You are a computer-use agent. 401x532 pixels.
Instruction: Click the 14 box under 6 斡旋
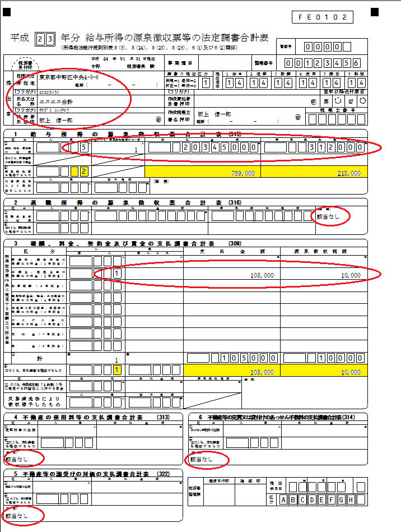(356, 83)
